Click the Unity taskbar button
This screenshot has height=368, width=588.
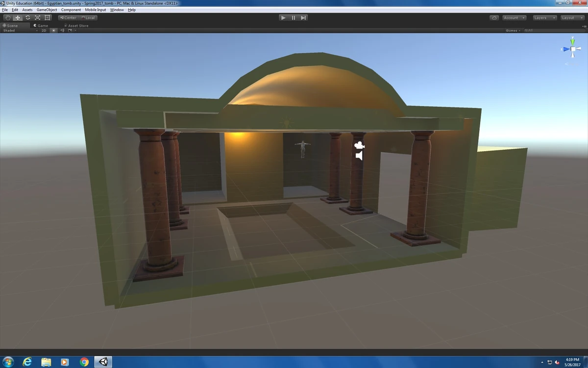103,362
